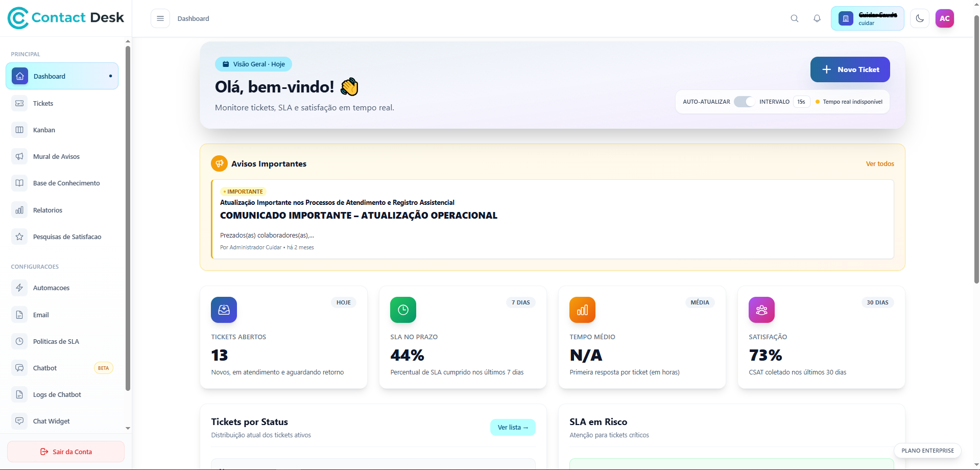Click the Novo Ticket button
This screenshot has height=470, width=980.
click(x=850, y=69)
